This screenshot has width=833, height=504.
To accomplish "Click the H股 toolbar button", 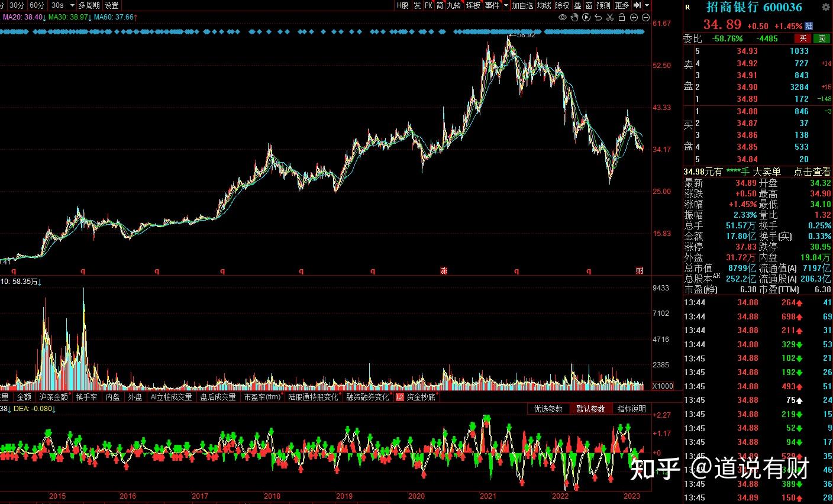I will [403, 5].
